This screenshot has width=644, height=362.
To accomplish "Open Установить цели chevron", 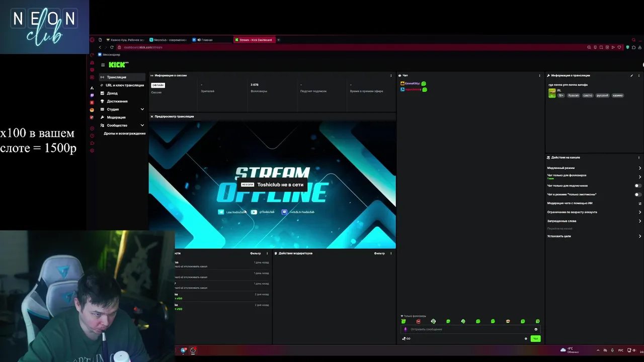I will pyautogui.click(x=640, y=236).
